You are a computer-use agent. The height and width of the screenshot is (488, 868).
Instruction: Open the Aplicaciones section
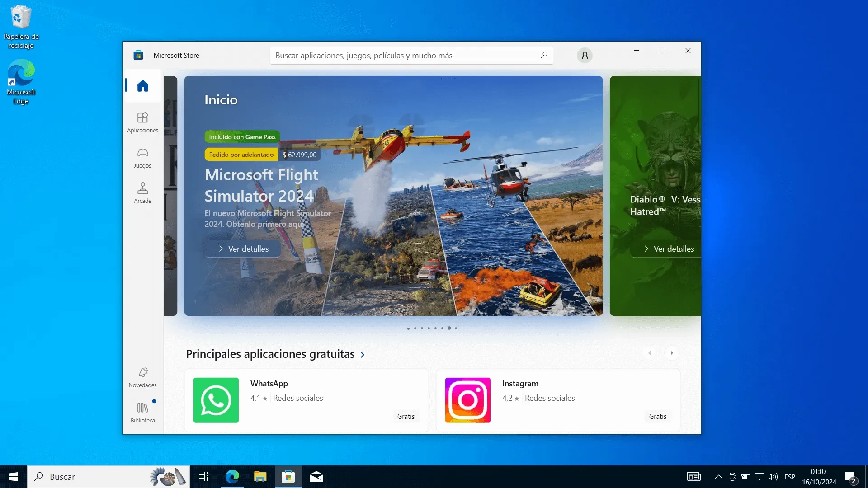(142, 122)
